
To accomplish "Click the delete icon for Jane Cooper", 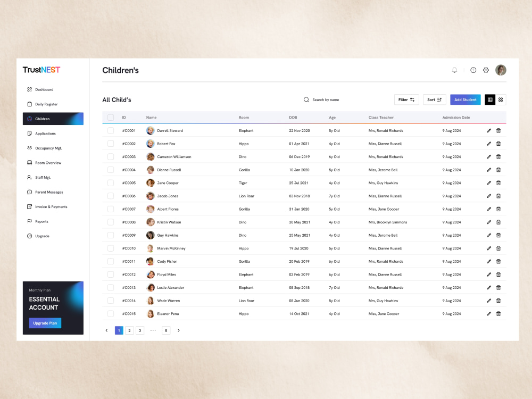I will (498, 182).
